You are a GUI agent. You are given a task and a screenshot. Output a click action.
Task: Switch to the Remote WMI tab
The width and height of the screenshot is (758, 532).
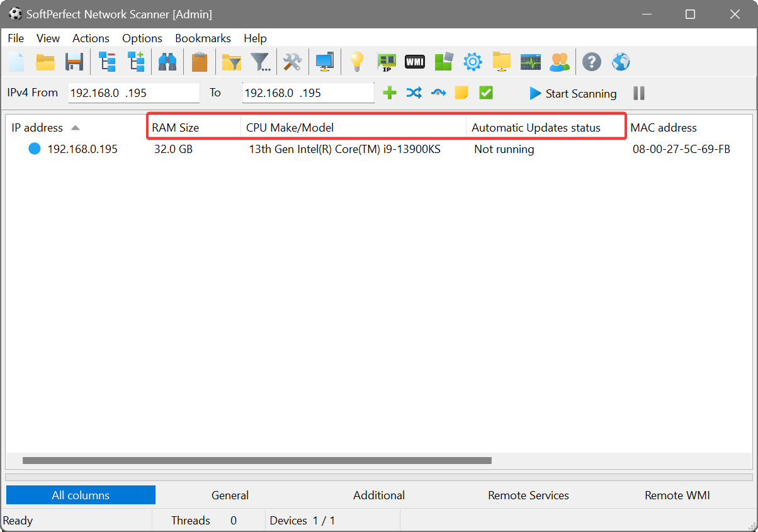pos(677,495)
